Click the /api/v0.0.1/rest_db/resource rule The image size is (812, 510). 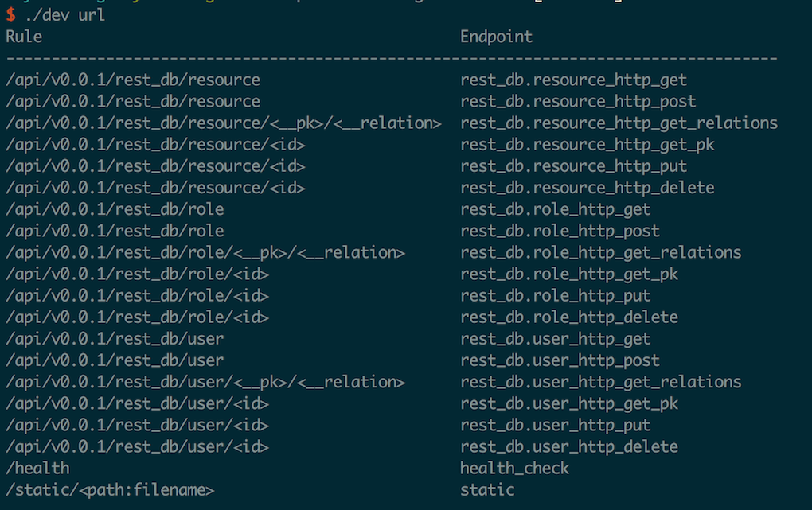(131, 79)
